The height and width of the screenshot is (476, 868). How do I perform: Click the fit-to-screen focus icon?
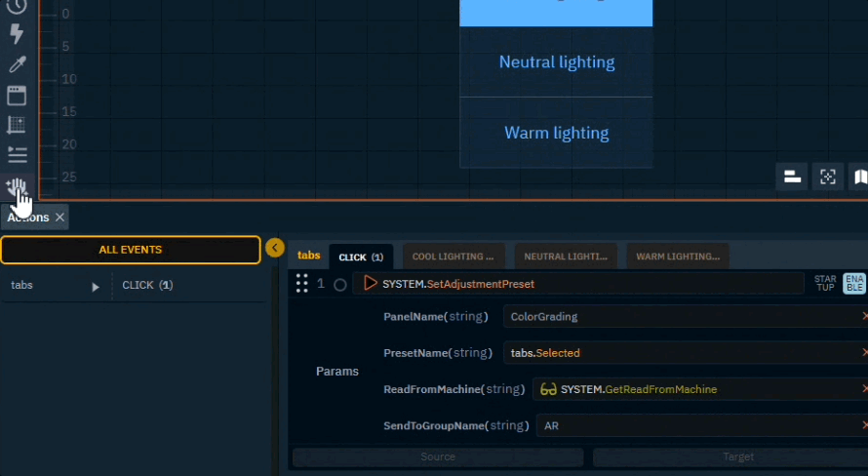[828, 177]
